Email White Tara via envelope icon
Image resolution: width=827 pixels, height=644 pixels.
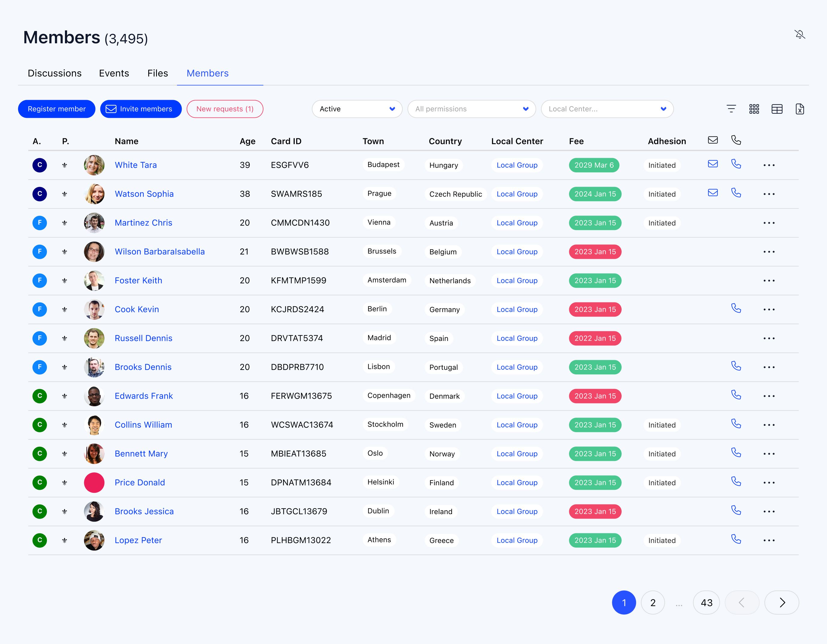point(713,164)
